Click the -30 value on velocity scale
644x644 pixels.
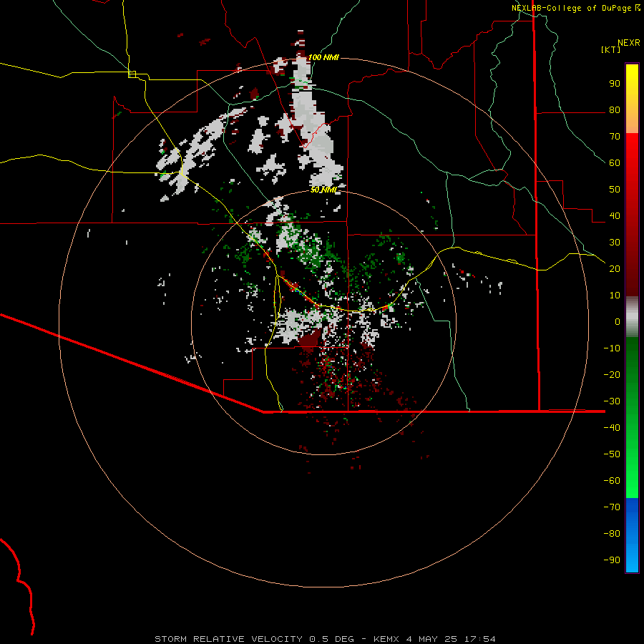pyautogui.click(x=612, y=401)
